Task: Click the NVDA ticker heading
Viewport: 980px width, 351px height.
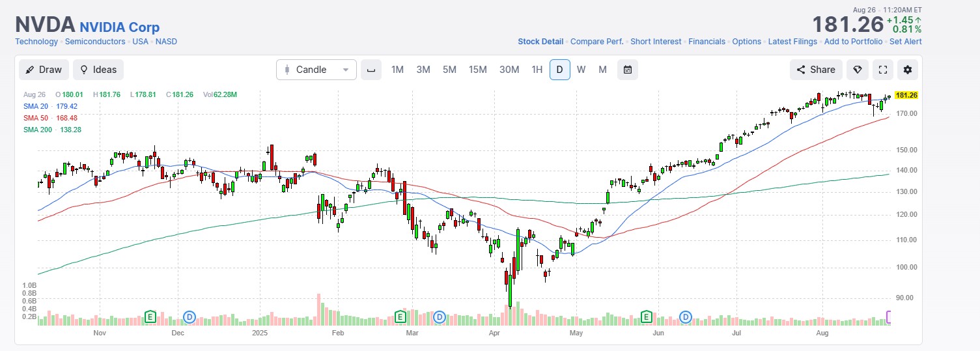Action: (45, 25)
